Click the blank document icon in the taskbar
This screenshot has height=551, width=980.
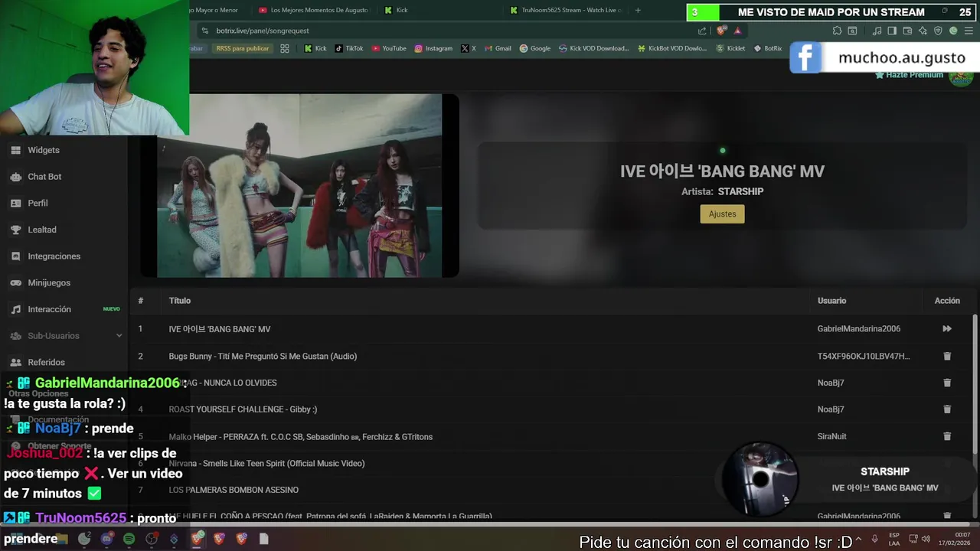coord(264,539)
